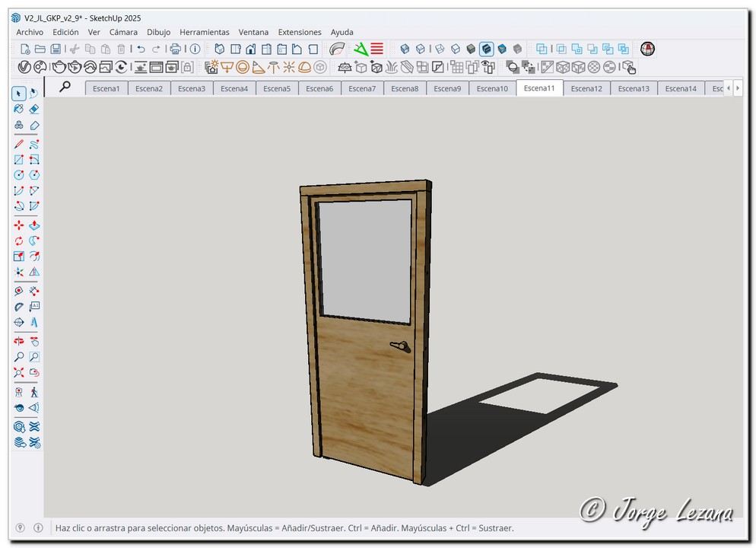
Task: Select the Move tool
Action: coord(19,225)
